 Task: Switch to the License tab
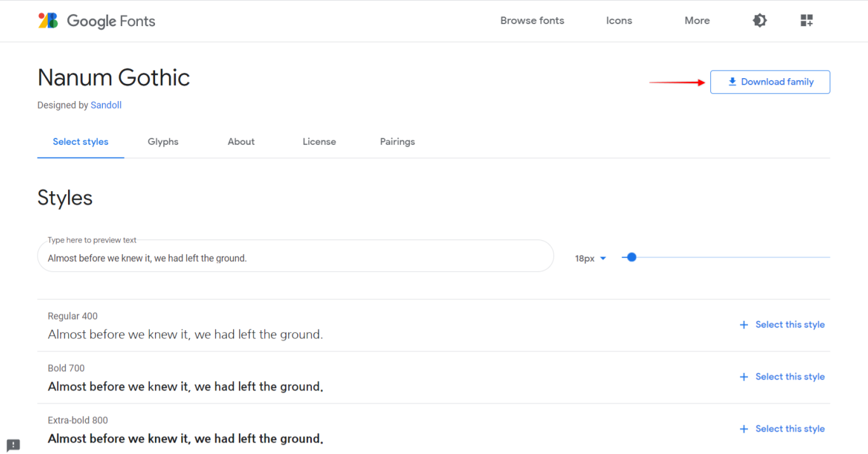click(319, 142)
